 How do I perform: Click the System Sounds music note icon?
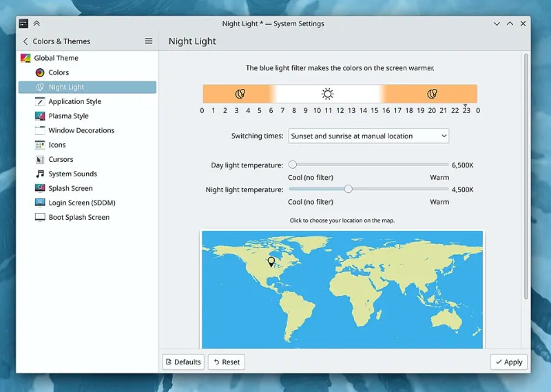[40, 174]
